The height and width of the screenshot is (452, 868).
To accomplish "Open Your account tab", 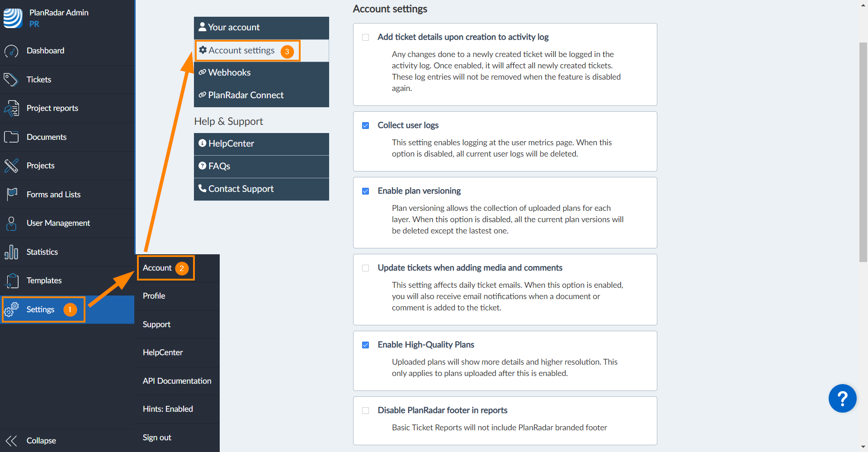I will click(x=261, y=28).
